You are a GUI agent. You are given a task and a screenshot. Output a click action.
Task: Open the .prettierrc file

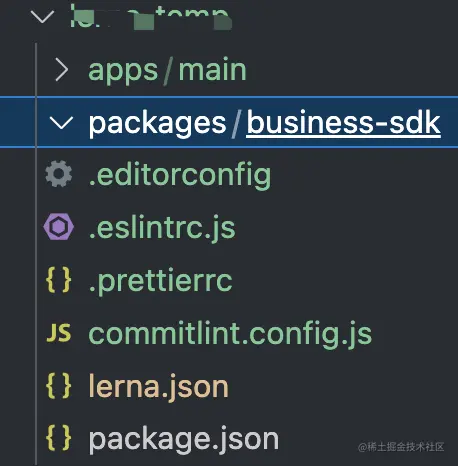(x=160, y=282)
